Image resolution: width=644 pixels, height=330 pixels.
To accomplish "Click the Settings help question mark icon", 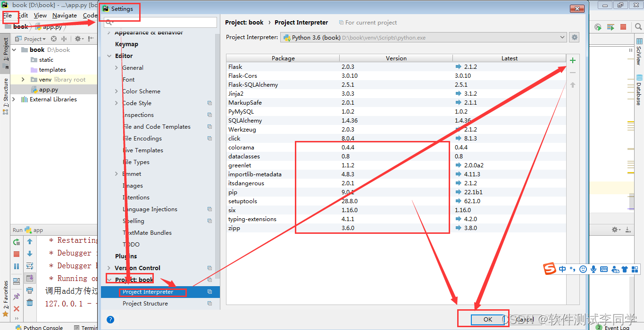I will (x=110, y=319).
